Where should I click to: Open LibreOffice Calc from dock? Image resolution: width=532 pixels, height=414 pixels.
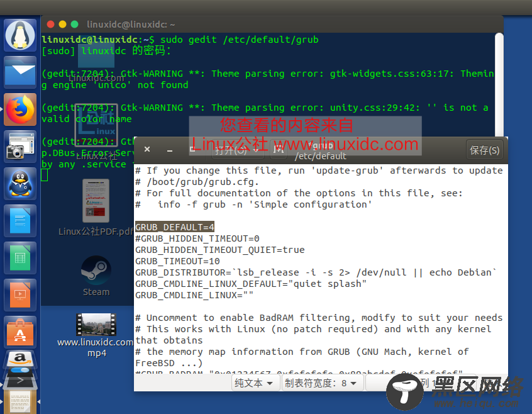[20, 258]
